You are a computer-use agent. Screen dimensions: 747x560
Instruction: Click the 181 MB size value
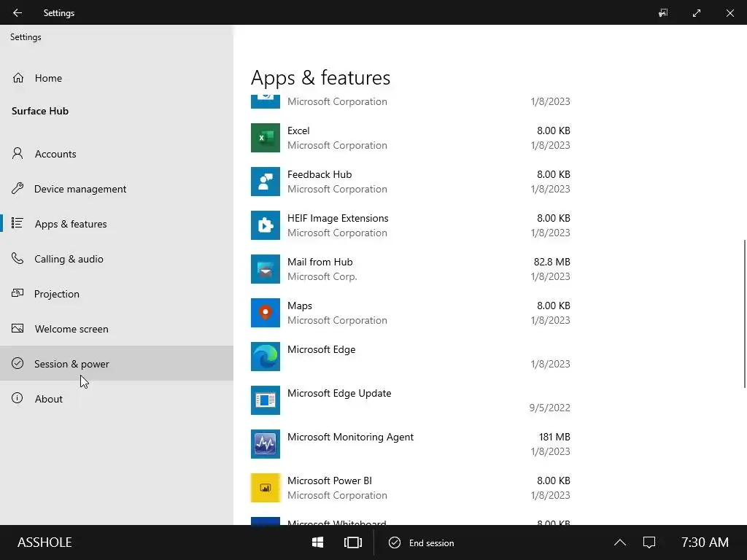click(554, 437)
